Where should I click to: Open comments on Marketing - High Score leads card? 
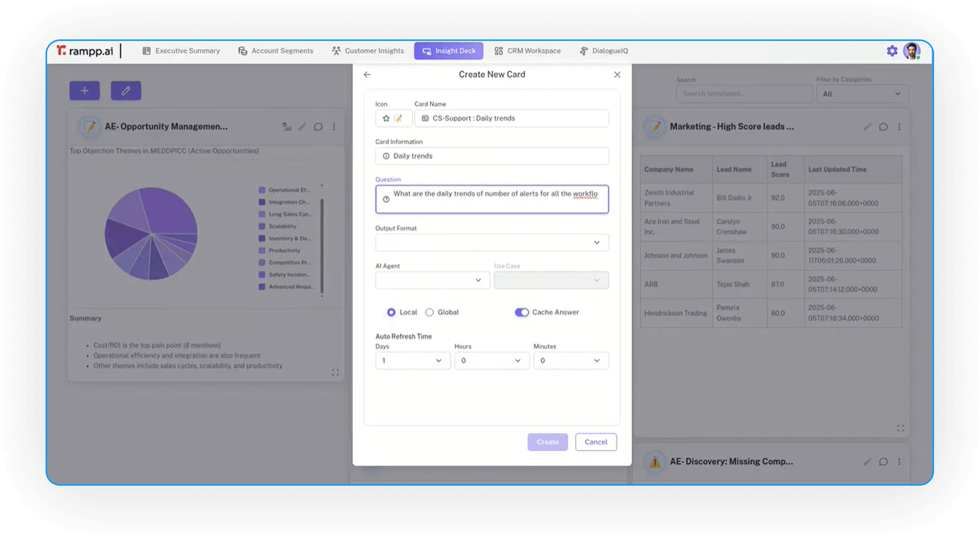tap(883, 127)
